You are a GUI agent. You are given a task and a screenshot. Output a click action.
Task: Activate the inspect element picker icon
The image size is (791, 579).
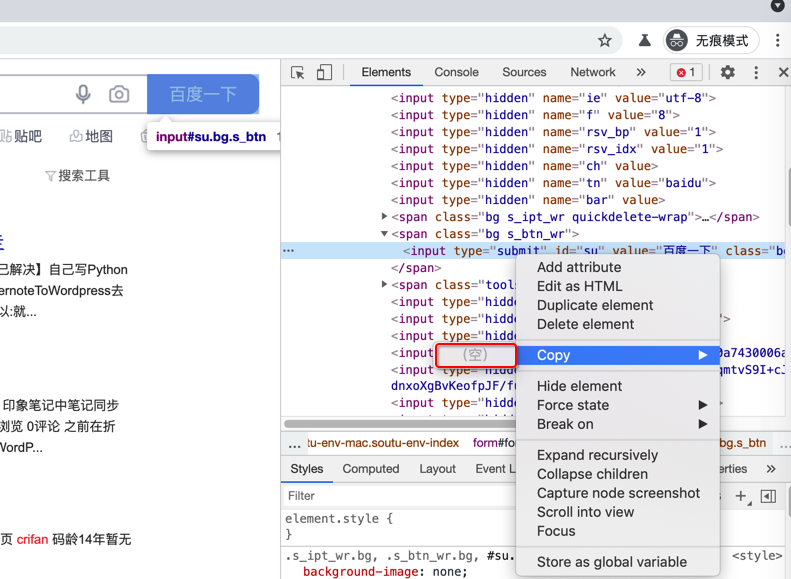[x=298, y=73]
